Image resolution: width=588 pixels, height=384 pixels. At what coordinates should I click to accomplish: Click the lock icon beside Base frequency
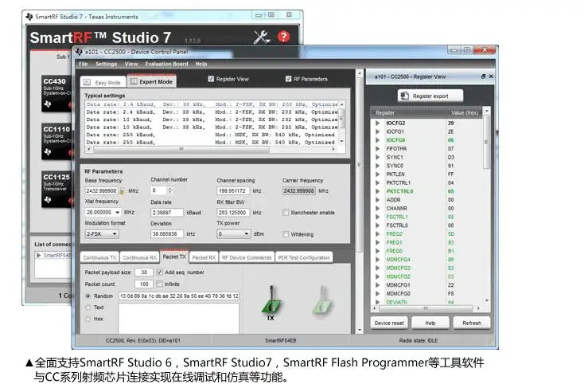point(122,191)
